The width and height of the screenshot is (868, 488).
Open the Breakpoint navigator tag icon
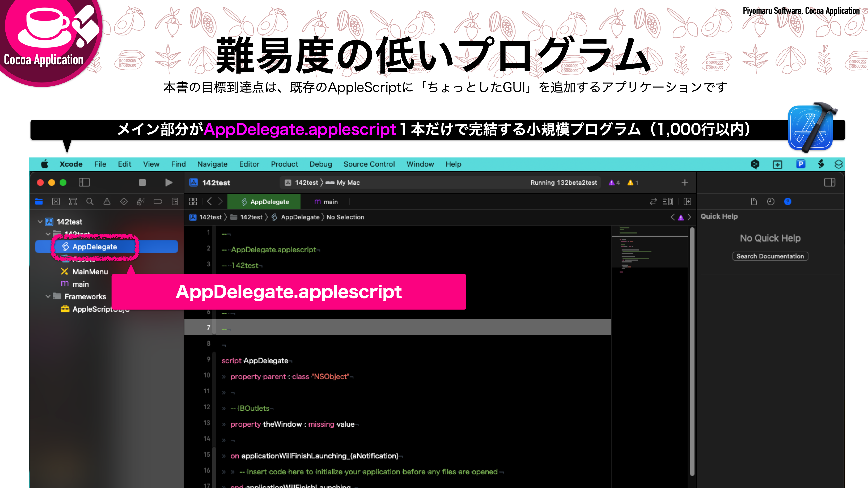158,201
